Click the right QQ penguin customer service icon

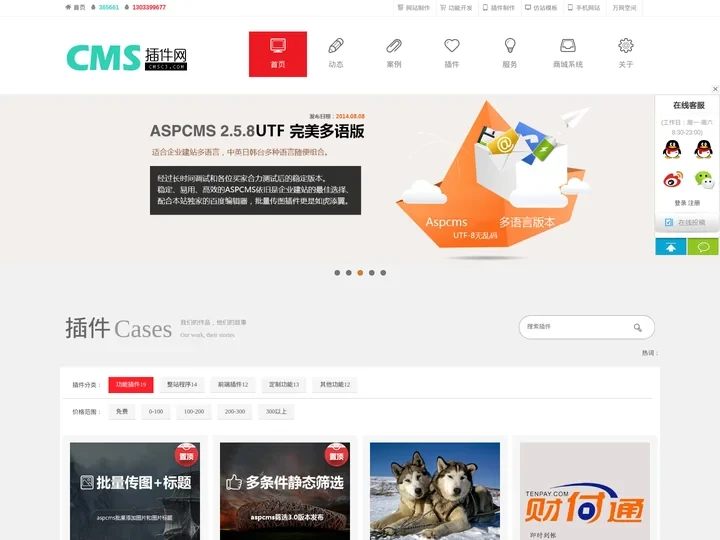click(703, 149)
